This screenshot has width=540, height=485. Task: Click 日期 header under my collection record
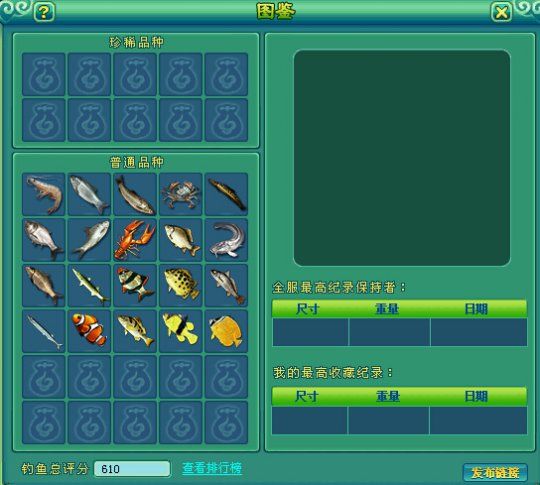coord(476,396)
